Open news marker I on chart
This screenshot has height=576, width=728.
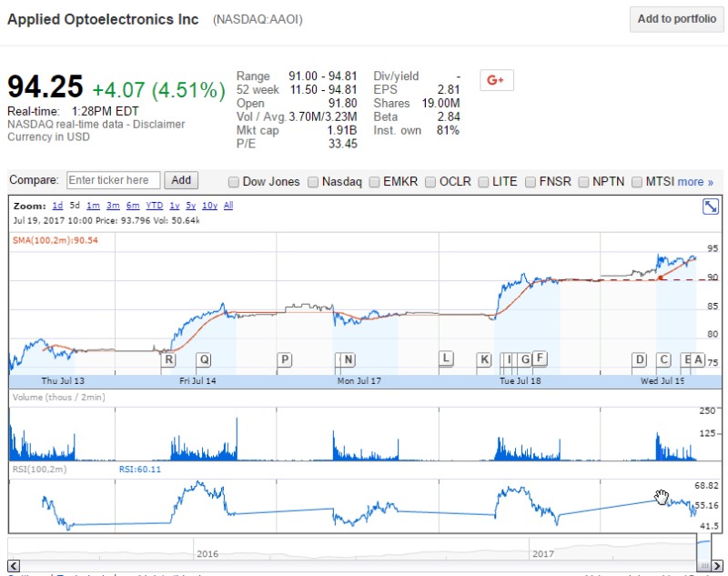pyautogui.click(x=509, y=359)
